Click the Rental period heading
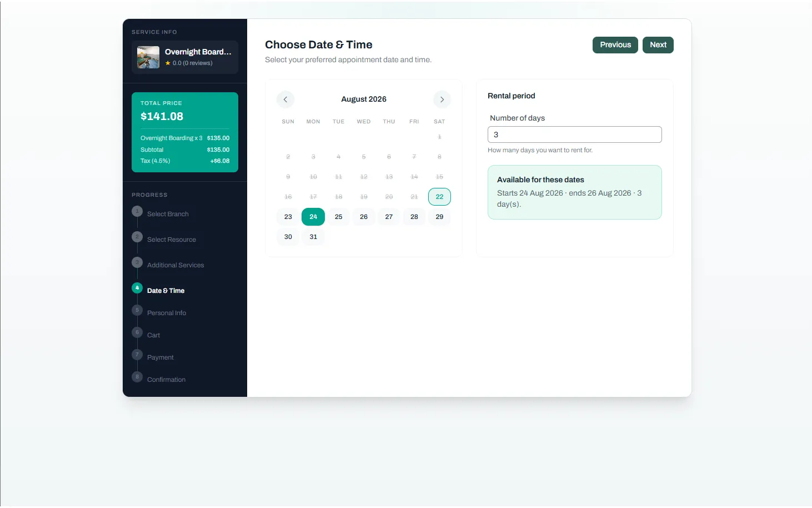Viewport: 812px width, 508px height. coord(511,96)
